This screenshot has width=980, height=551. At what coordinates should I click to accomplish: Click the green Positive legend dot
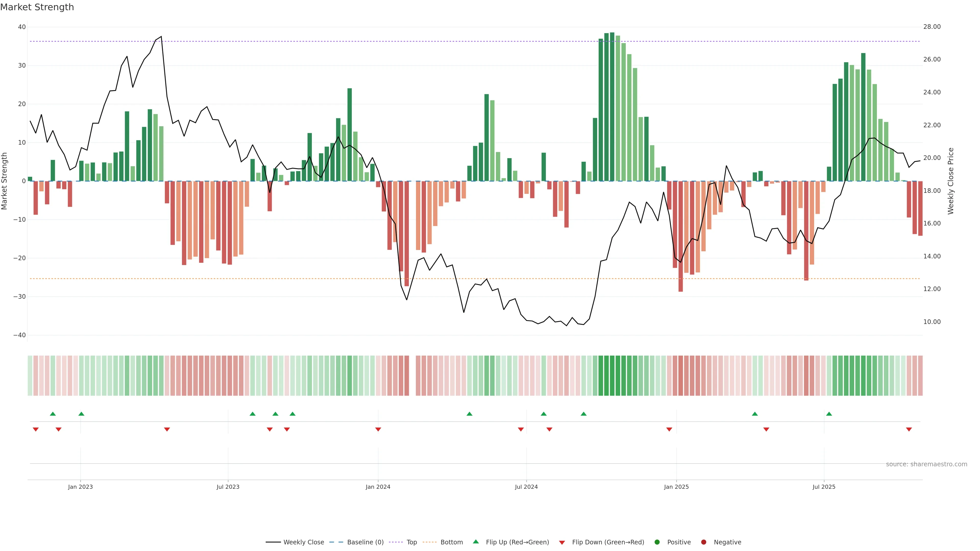pyautogui.click(x=657, y=542)
